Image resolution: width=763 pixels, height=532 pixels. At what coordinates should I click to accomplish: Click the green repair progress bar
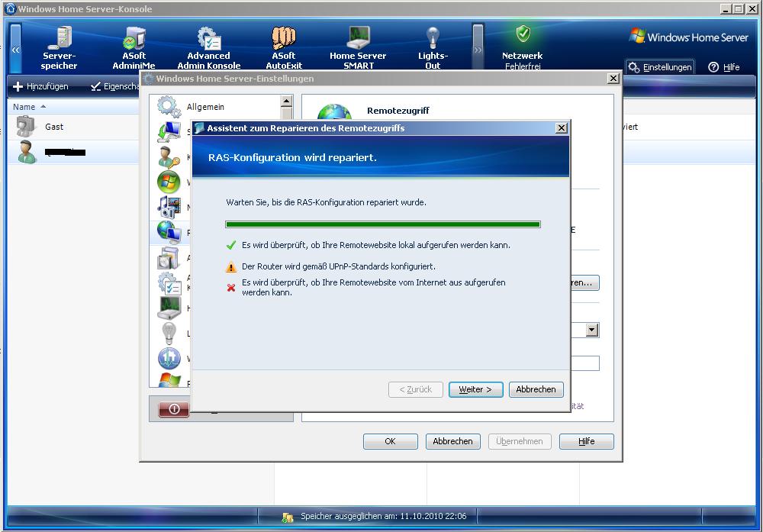383,224
